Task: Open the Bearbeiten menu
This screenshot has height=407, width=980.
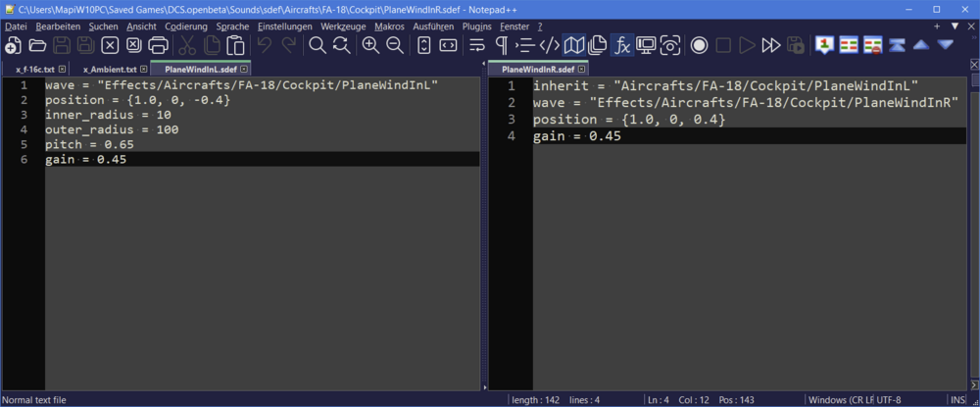Action: coord(58,26)
